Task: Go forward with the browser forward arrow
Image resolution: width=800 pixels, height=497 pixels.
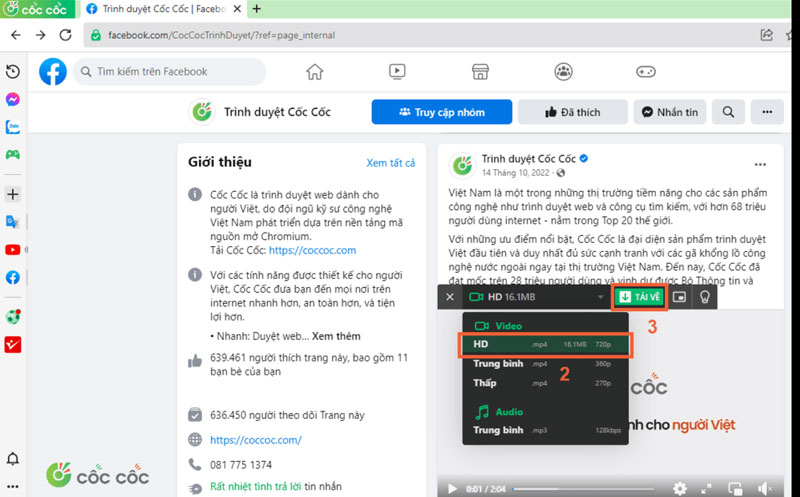Action: point(40,35)
